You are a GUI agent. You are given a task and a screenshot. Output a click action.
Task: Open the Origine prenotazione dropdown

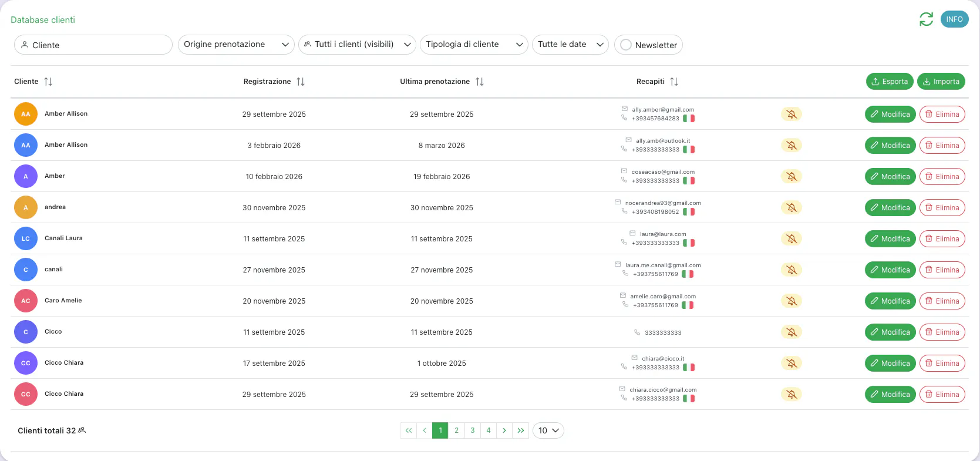(x=236, y=45)
